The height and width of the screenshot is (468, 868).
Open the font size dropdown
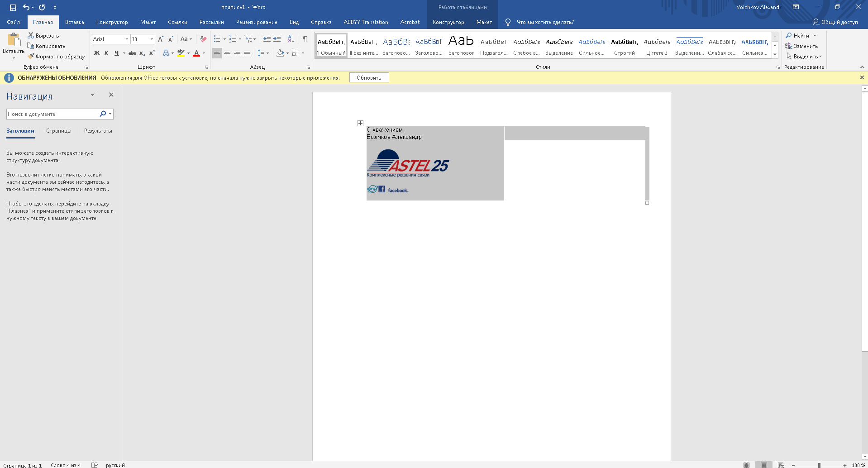pyautogui.click(x=152, y=39)
